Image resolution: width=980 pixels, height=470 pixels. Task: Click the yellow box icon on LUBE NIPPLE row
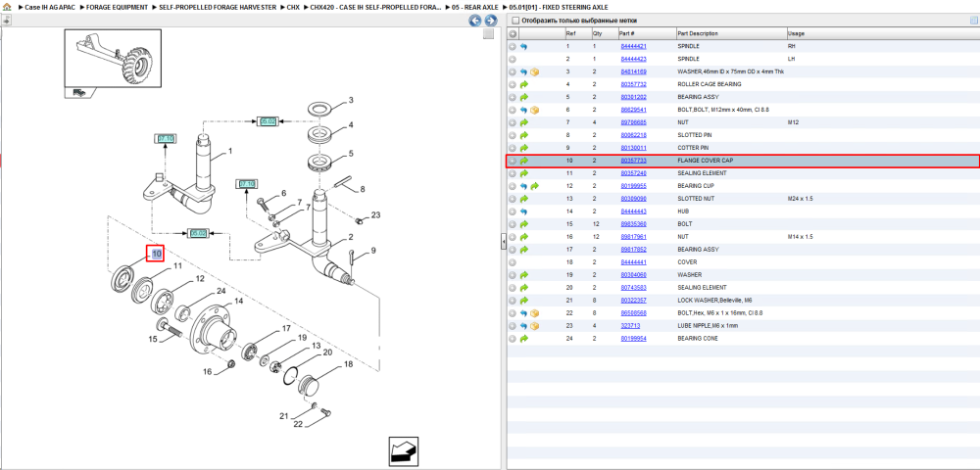(x=534, y=326)
